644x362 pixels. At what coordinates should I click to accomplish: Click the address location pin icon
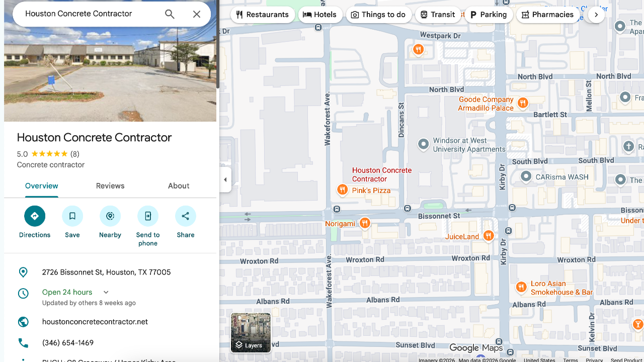(x=23, y=273)
